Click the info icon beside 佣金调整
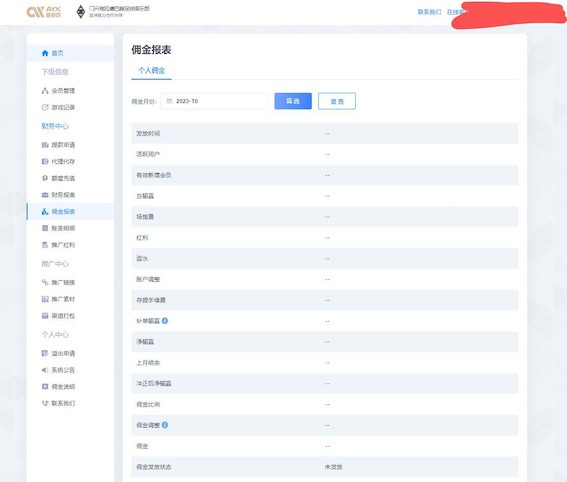 [x=165, y=425]
